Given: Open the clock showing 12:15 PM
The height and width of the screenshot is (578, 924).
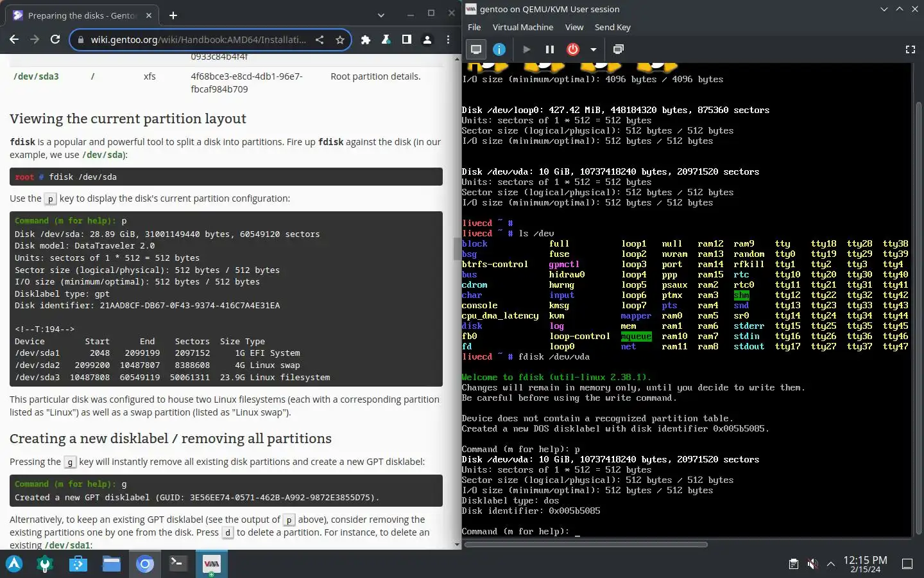Looking at the screenshot, I should click(865, 564).
